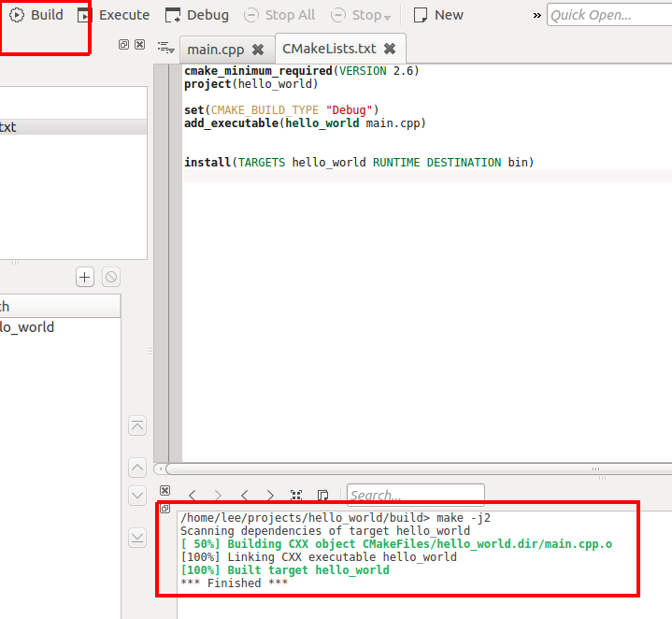Image resolution: width=672 pixels, height=619 pixels.
Task: Close the build output view
Action: point(165,490)
